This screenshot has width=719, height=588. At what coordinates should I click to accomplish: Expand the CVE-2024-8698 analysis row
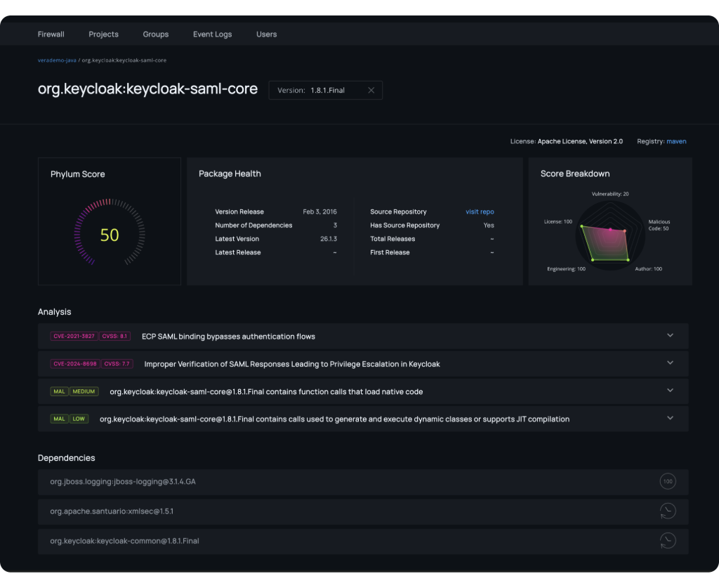click(363, 364)
